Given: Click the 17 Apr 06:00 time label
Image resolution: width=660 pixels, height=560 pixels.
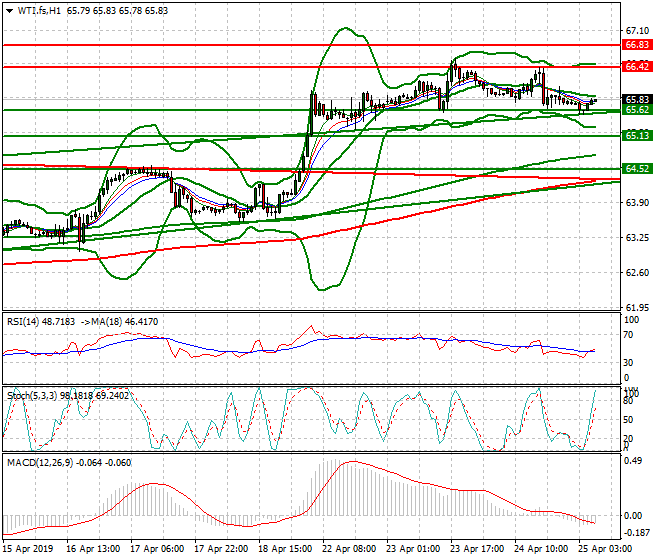Looking at the screenshot, I should (157, 549).
